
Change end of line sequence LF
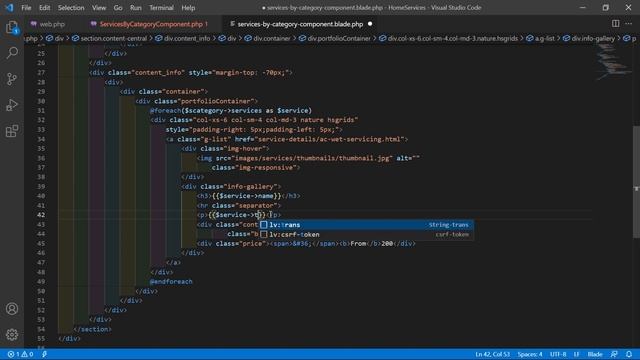(x=577, y=354)
